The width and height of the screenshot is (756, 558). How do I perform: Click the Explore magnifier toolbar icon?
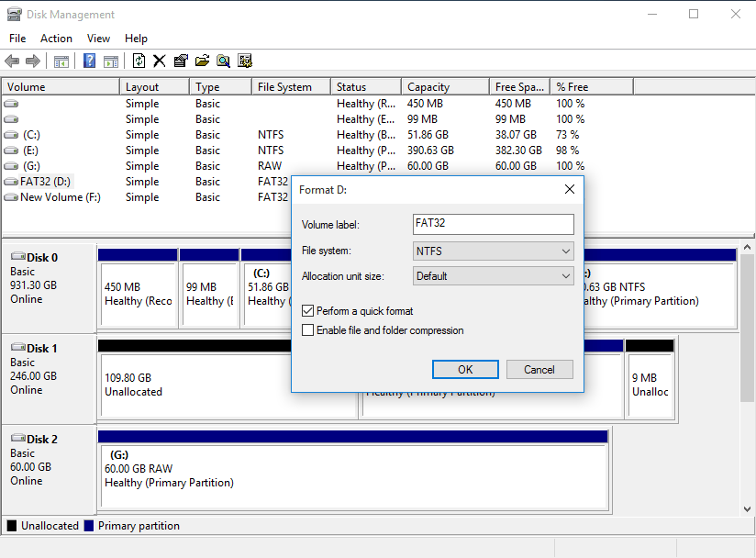pyautogui.click(x=223, y=61)
